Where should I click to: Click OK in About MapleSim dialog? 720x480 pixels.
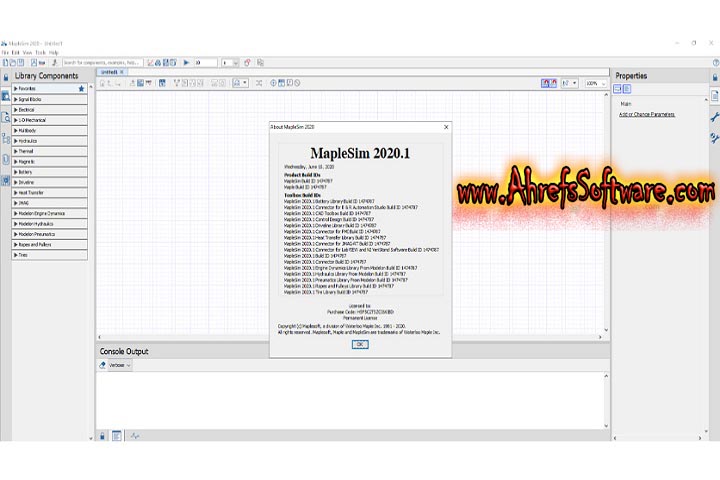(x=360, y=344)
